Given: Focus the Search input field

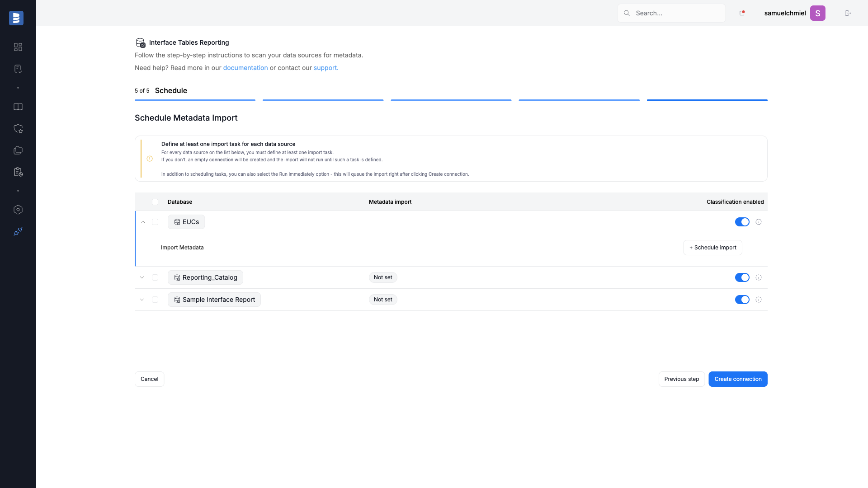Looking at the screenshot, I should click(671, 13).
